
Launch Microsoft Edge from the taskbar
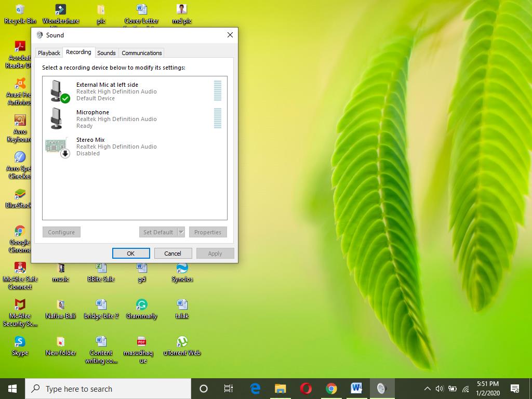[255, 389]
